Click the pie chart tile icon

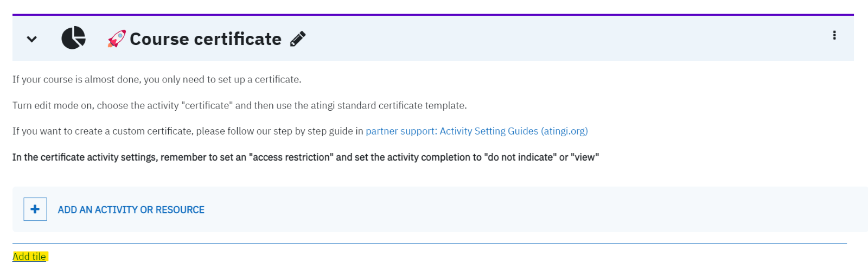tap(73, 38)
